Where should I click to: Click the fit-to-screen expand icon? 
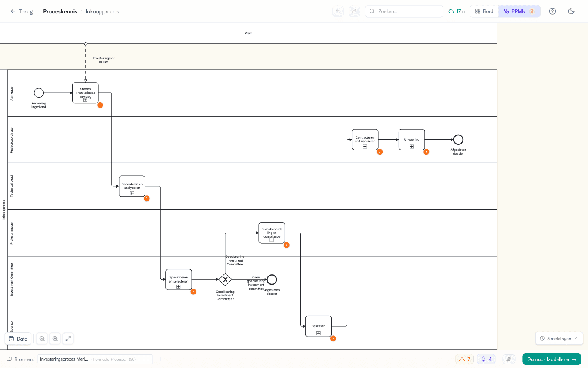(68, 339)
